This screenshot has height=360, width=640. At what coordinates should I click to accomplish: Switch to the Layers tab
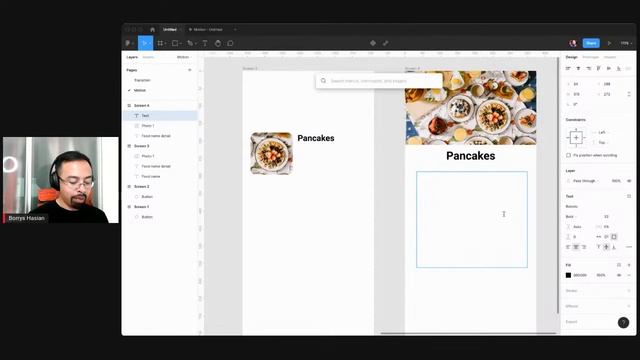[132, 57]
